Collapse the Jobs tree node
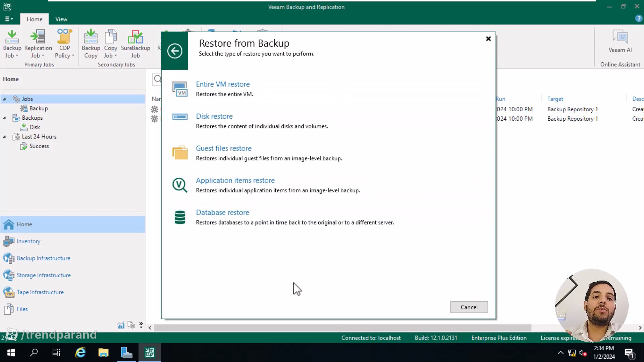Image resolution: width=644 pixels, height=362 pixels. [x=4, y=99]
